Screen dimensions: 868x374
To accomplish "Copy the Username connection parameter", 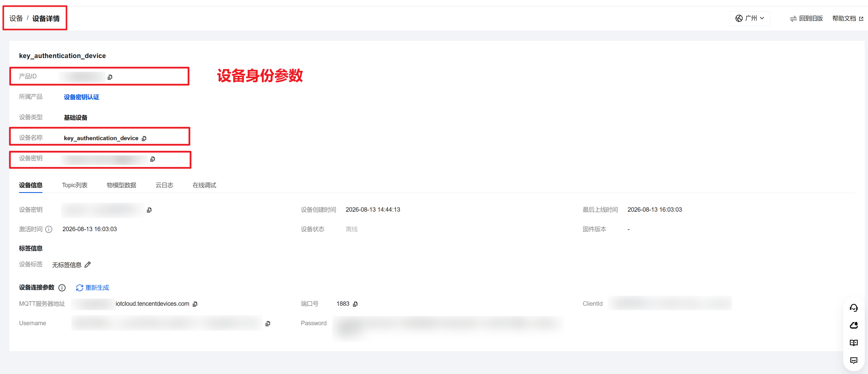I will point(268,323).
